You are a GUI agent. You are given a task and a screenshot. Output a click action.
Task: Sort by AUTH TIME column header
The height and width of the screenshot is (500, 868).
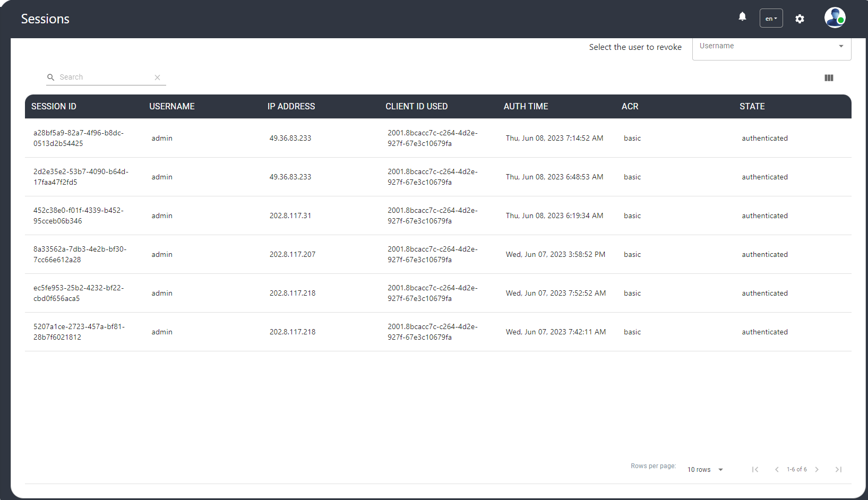click(x=526, y=107)
